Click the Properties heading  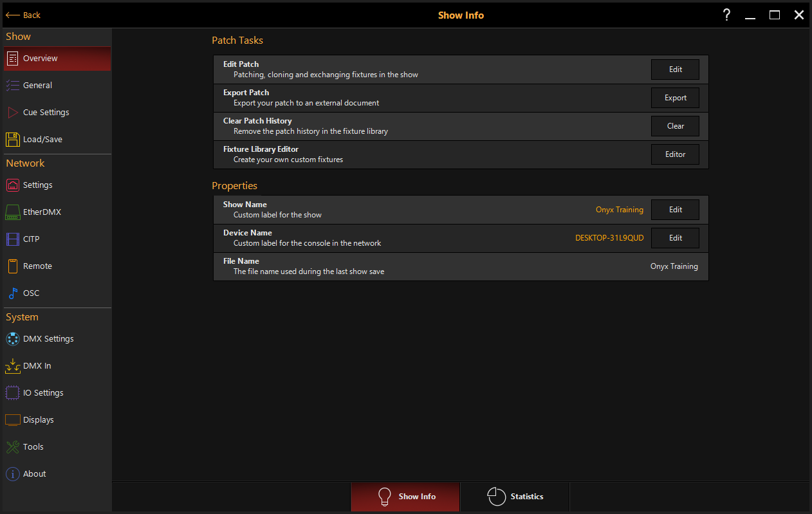[234, 186]
